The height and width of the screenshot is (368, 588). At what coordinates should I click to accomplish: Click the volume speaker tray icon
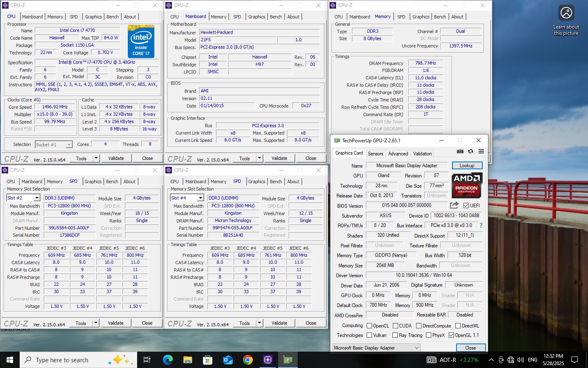click(521, 360)
